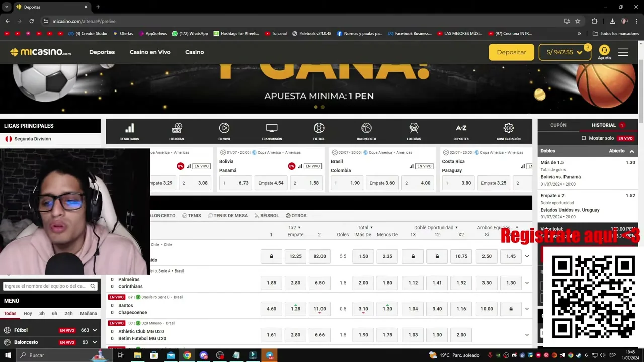Open Windows Start menu
This screenshot has height=362, width=644.
coord(8,355)
